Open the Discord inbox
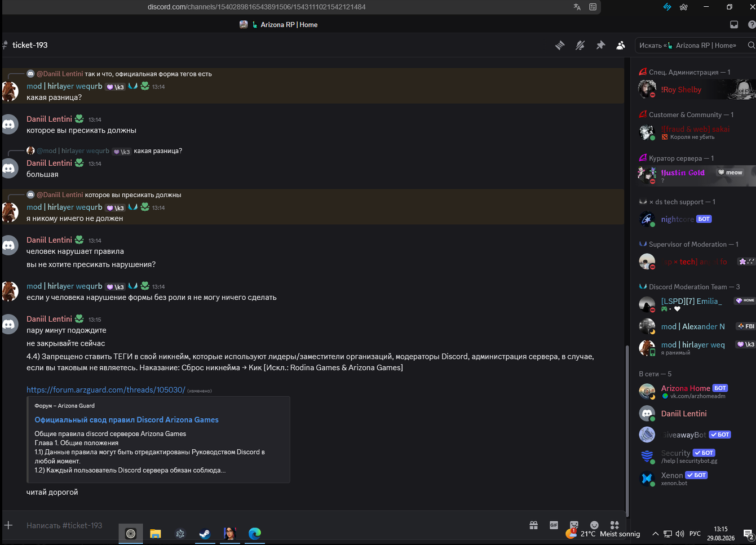The image size is (756, 545). [734, 25]
